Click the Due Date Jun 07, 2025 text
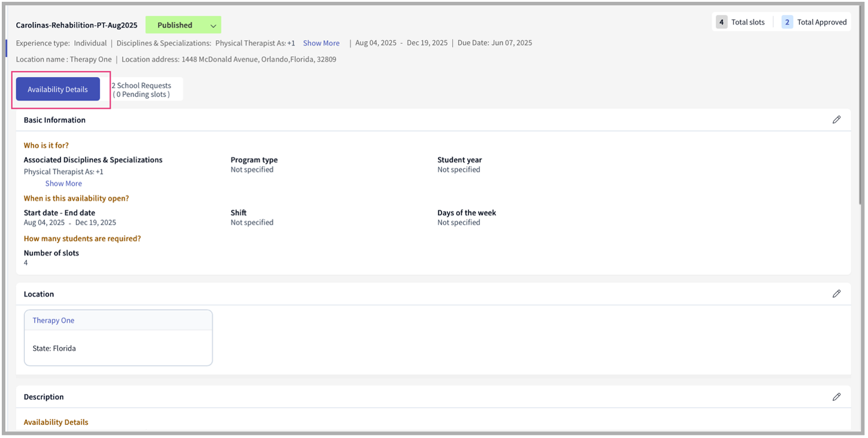Viewport: 868px width, 438px height. 495,43
